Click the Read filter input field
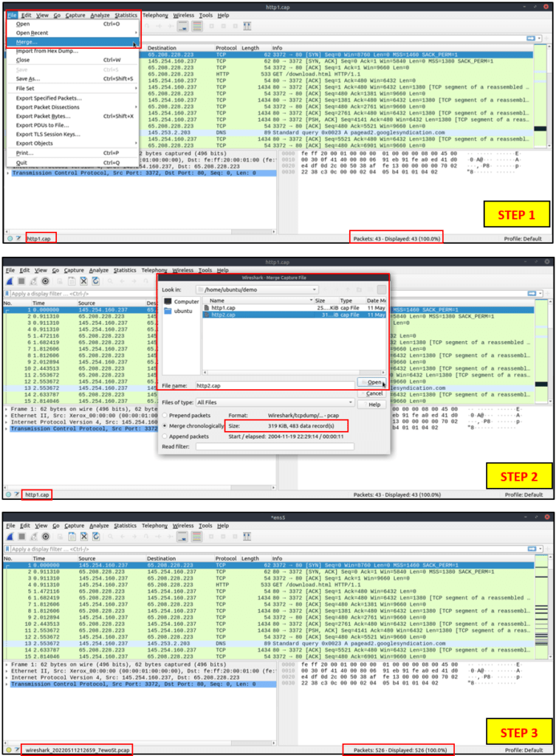 point(275,447)
